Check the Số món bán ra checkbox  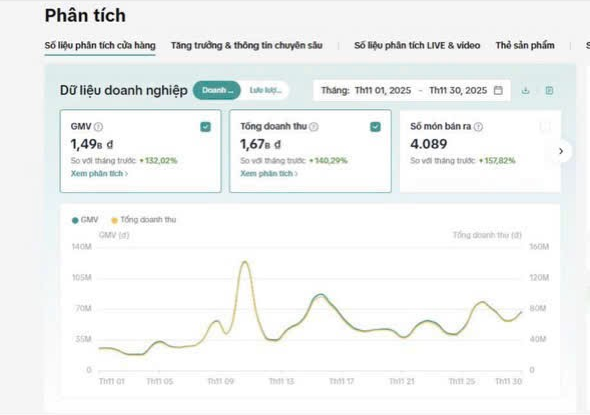(545, 127)
